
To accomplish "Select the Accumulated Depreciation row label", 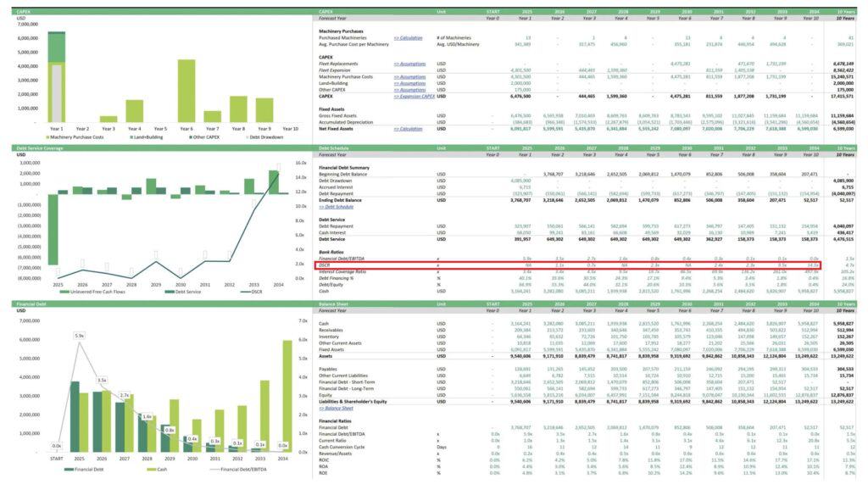I will point(346,122).
